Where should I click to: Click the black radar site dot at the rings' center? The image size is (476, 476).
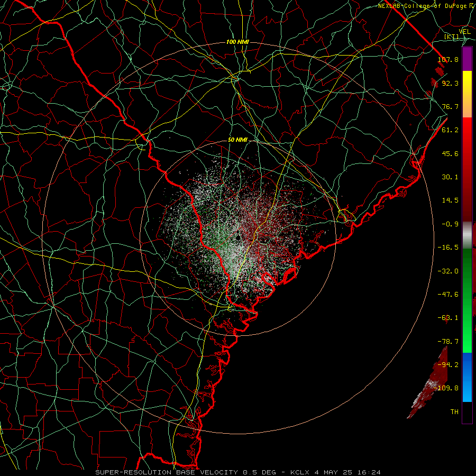point(238,237)
